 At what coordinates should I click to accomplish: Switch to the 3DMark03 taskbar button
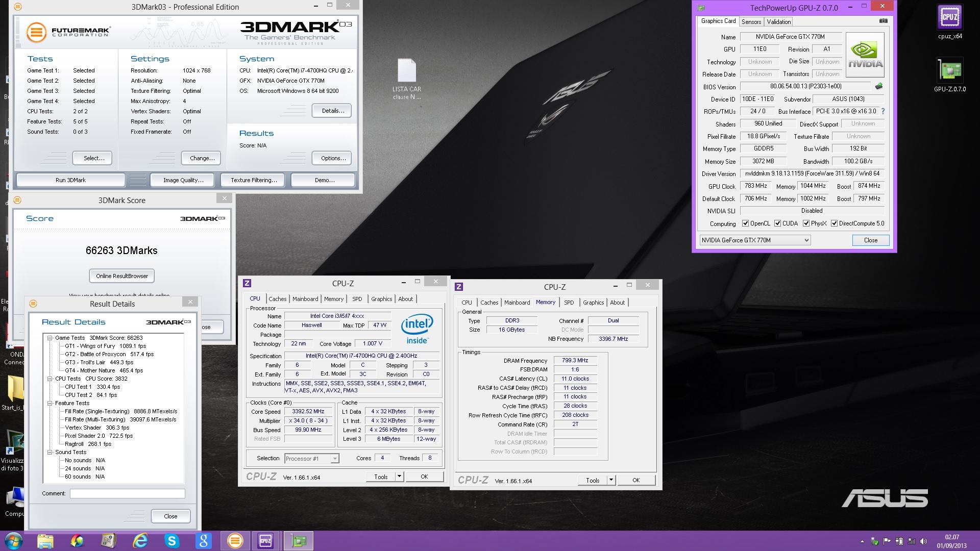tap(235, 541)
